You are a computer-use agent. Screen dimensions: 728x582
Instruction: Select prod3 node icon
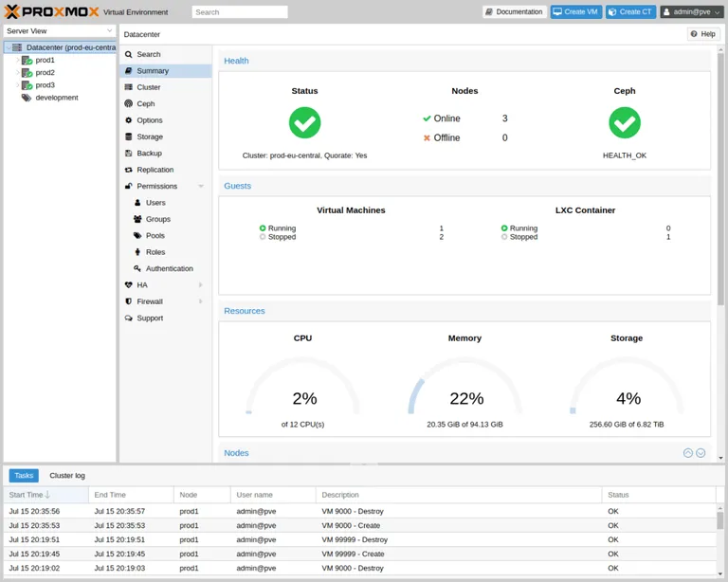27,85
